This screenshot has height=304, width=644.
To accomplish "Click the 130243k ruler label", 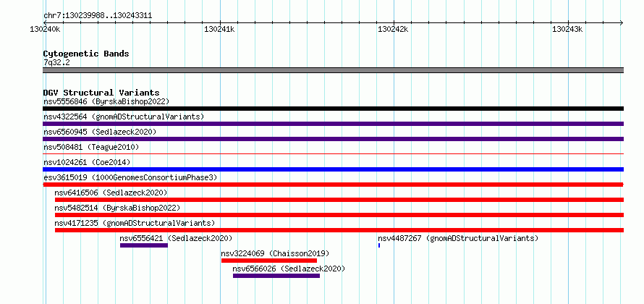I will click(567, 30).
